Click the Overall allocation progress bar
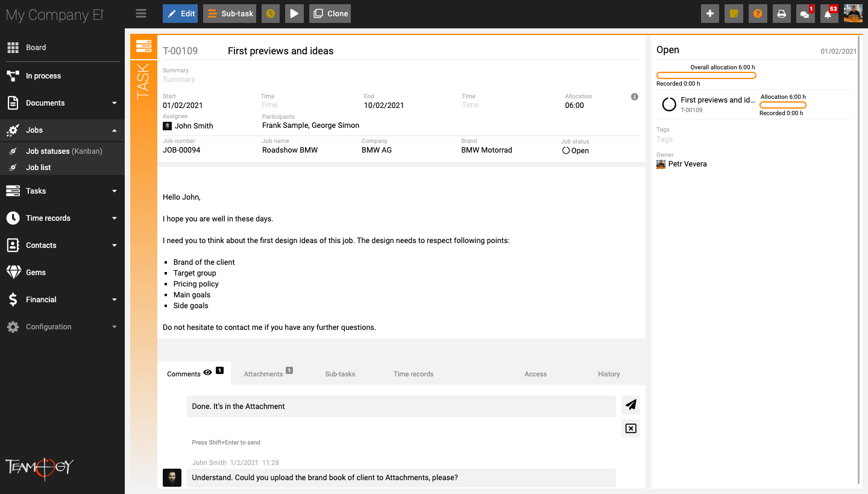The width and height of the screenshot is (868, 494). (x=706, y=75)
